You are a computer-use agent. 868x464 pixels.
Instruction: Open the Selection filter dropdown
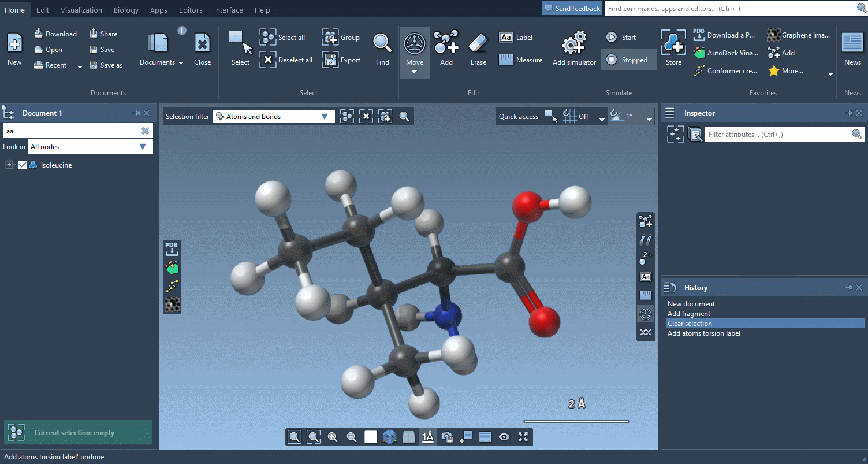pyautogui.click(x=273, y=117)
